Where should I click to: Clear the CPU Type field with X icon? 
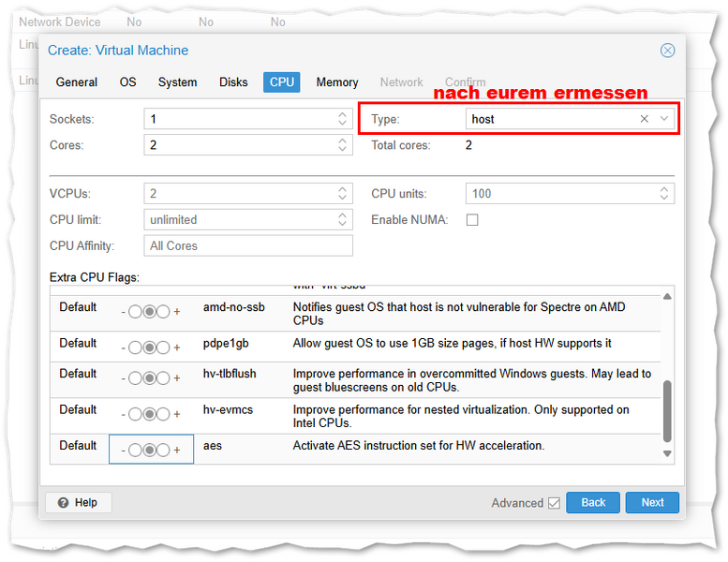click(x=644, y=119)
